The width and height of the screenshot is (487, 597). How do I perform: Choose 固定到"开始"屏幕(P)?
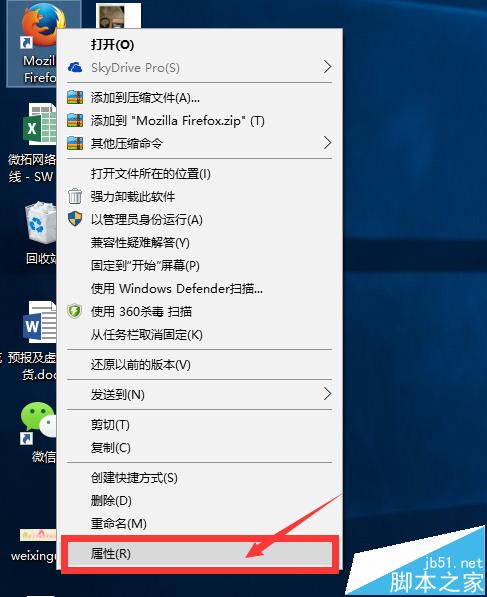pos(200,265)
